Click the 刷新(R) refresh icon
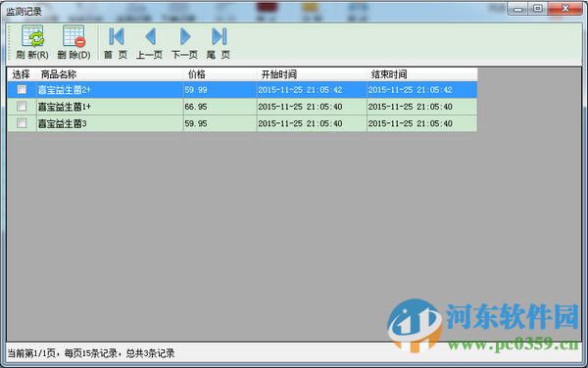588x368 pixels. click(x=32, y=36)
